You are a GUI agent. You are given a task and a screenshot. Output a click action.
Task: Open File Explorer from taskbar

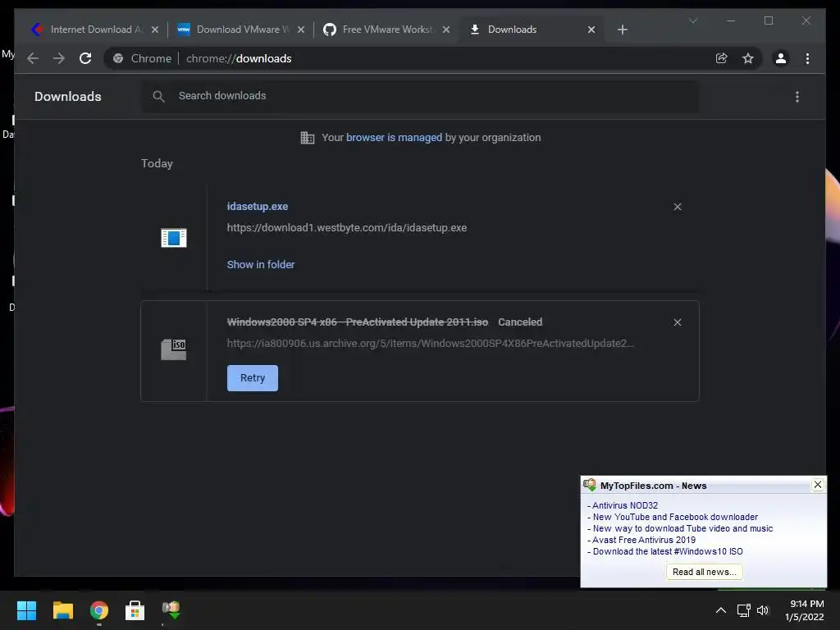coord(62,610)
